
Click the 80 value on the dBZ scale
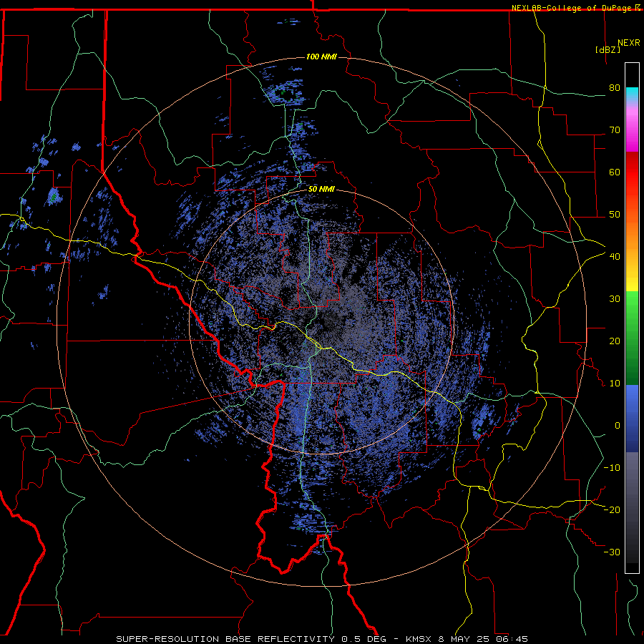tap(615, 88)
